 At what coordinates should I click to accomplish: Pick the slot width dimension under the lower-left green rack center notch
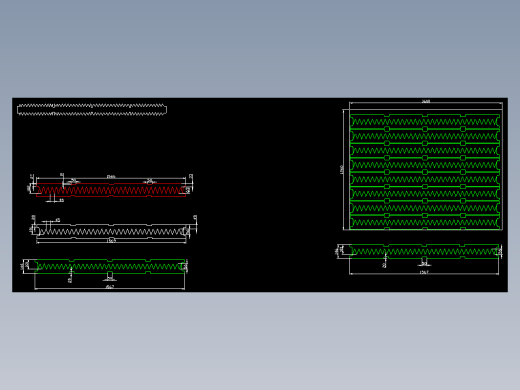109,279
